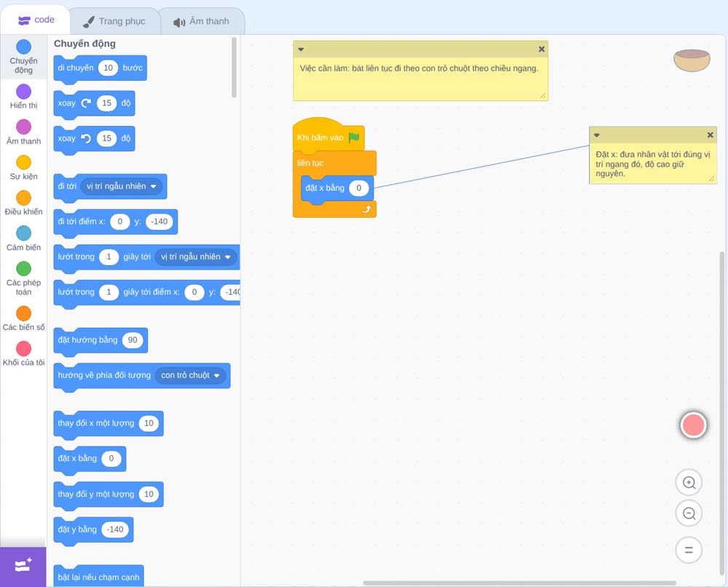Click the block palette vertical scrollbar

(x=234, y=67)
